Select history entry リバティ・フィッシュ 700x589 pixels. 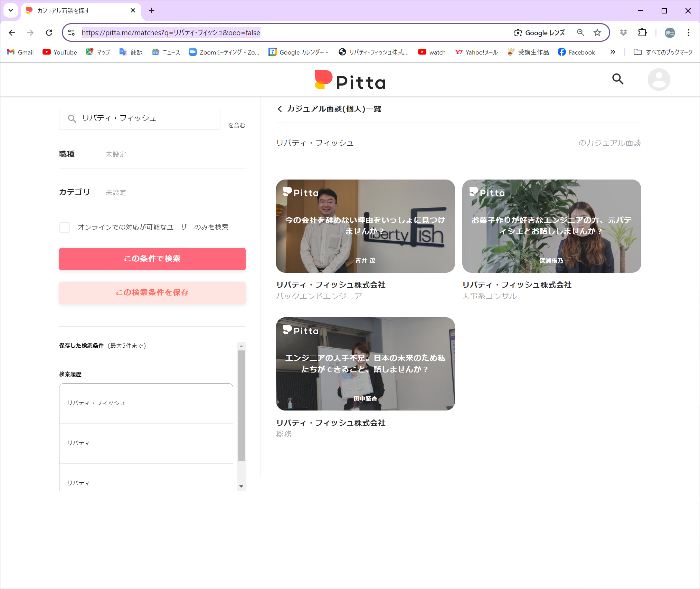pos(146,403)
